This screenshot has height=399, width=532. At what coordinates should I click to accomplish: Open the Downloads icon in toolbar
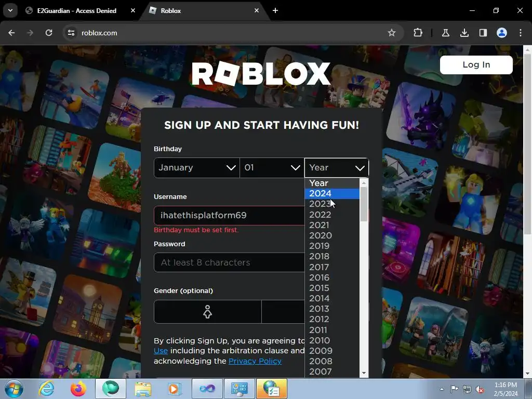click(x=464, y=33)
